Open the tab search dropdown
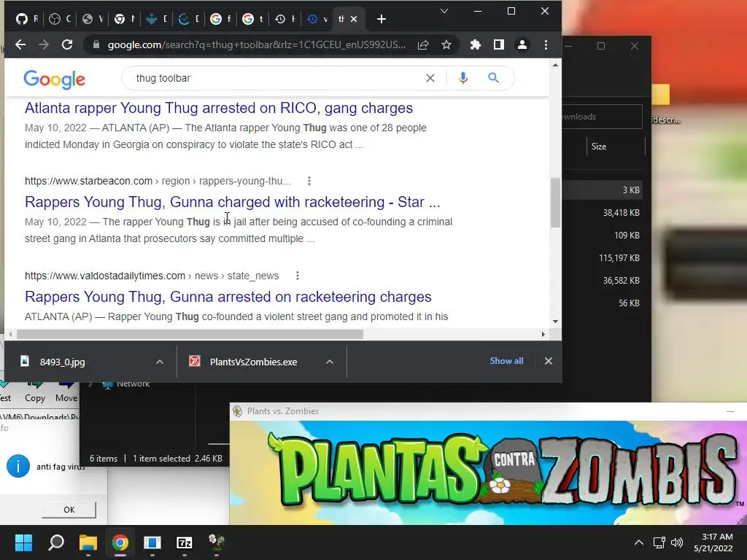Screen dimensions: 747x560 point(444,12)
